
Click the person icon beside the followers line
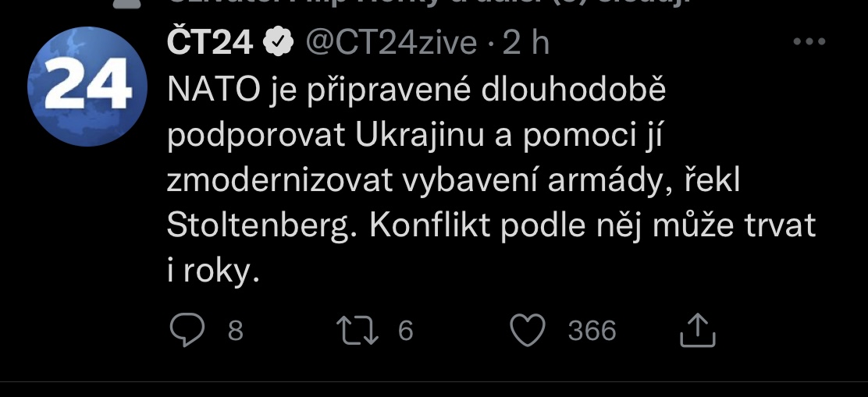point(125,3)
